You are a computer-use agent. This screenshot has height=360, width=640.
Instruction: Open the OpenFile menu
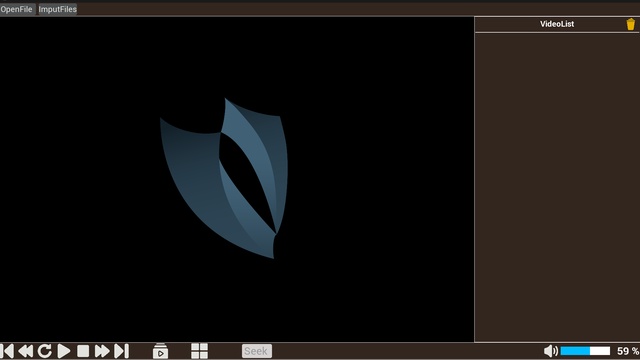[17, 9]
